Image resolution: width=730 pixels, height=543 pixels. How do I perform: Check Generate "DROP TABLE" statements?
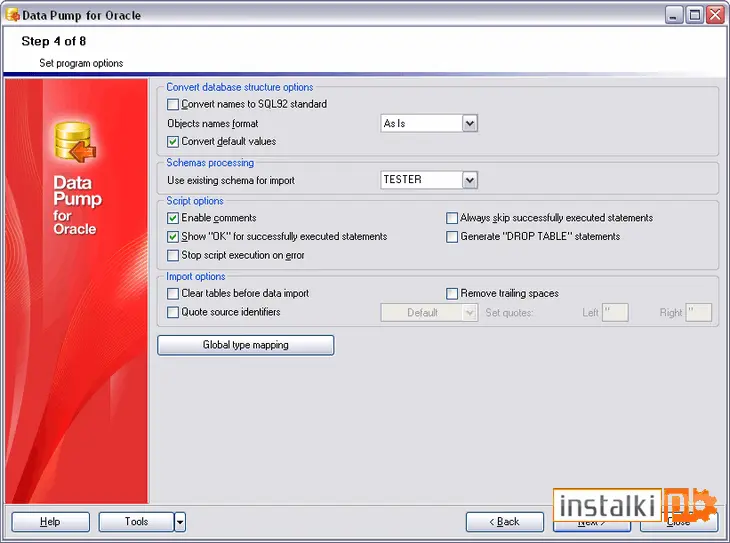(x=452, y=237)
